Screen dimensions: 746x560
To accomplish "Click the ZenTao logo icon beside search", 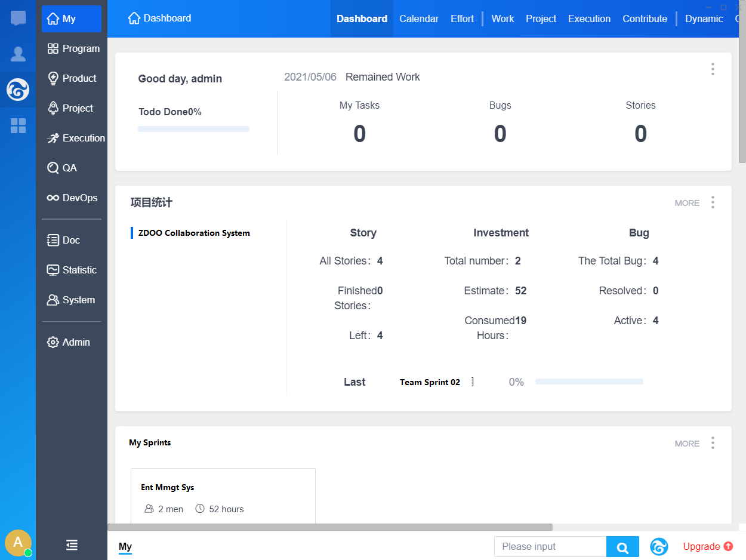I will click(x=659, y=547).
